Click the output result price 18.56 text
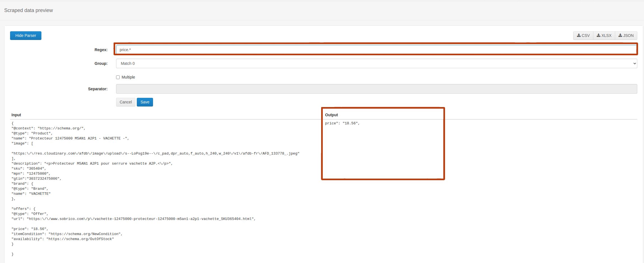This screenshot has width=644, height=263. 342,123
